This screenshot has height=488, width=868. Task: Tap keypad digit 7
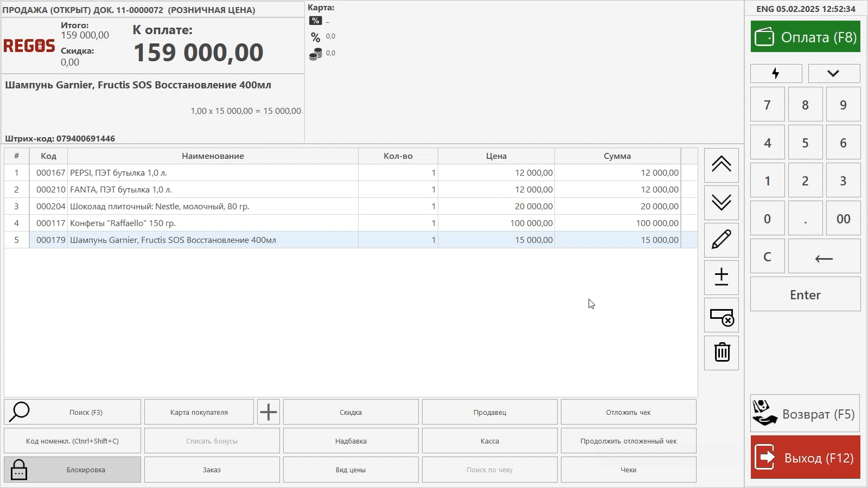click(767, 105)
